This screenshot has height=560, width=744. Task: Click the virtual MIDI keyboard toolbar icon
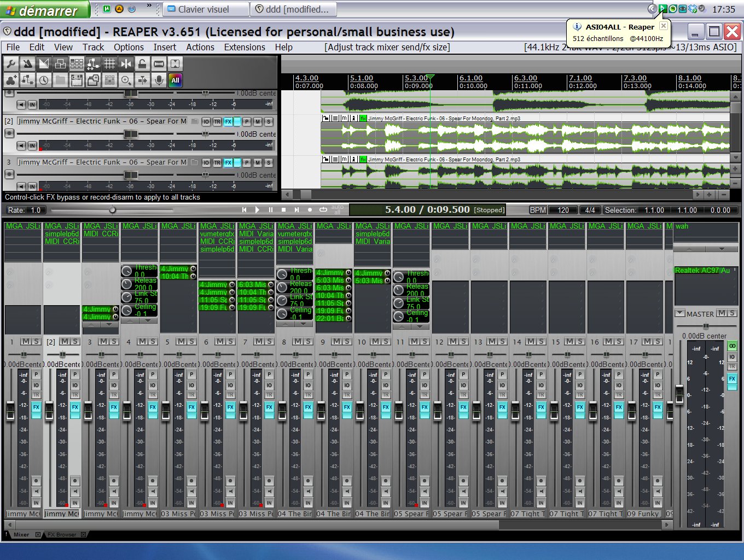click(77, 80)
